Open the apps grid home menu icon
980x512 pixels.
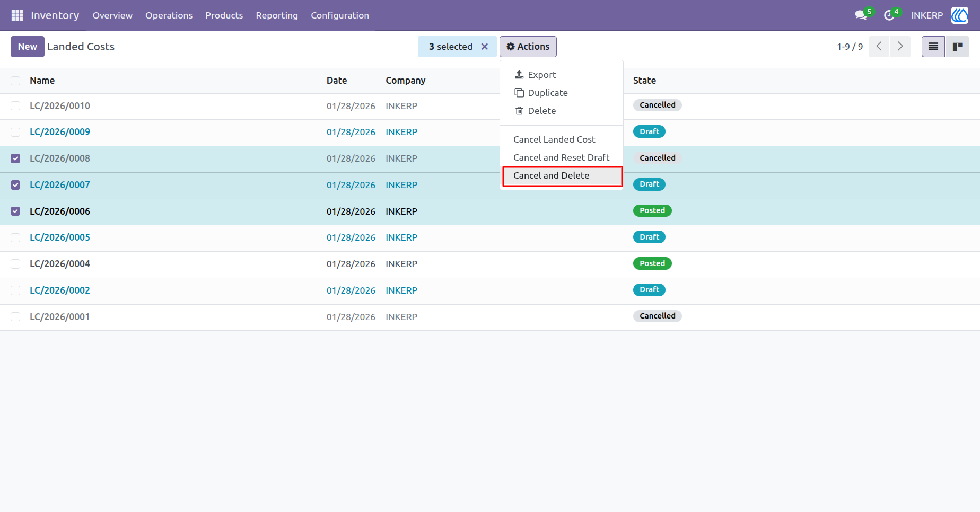(x=17, y=15)
